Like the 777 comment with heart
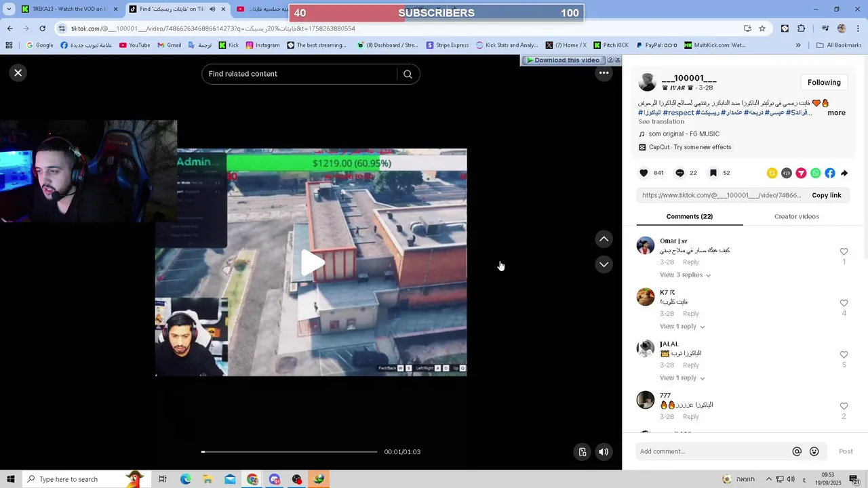This screenshot has height=488, width=868. (844, 406)
